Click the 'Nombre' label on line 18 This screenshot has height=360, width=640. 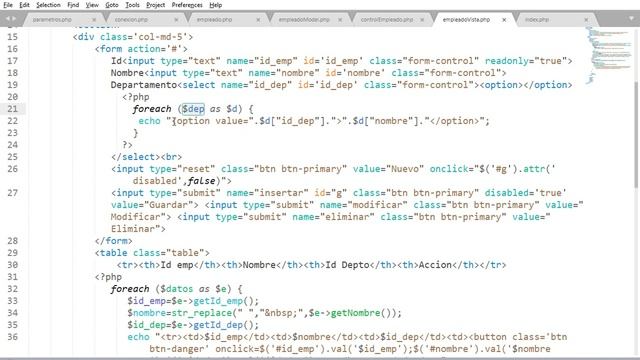[x=127, y=73]
